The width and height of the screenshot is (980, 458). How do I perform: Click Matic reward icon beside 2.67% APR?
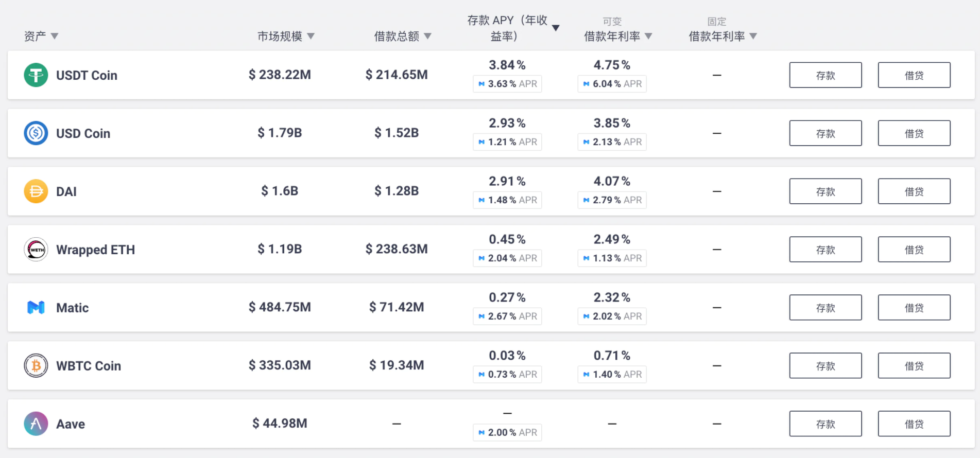coord(482,316)
